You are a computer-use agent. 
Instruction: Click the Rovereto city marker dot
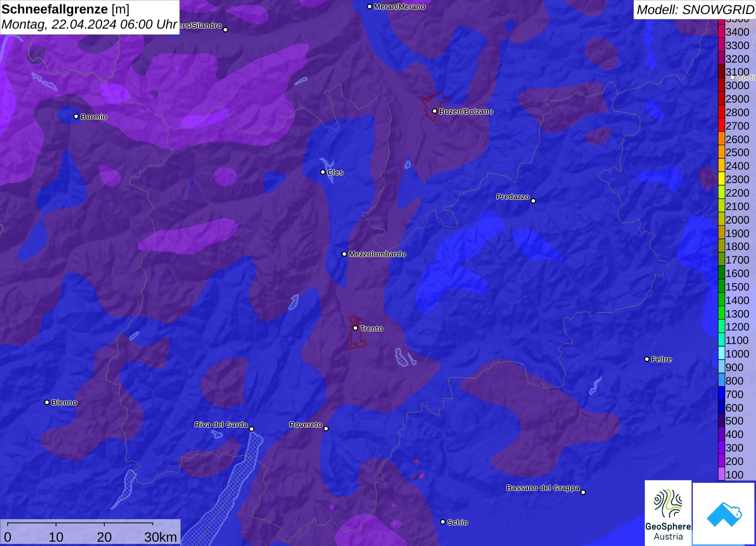pyautogui.click(x=326, y=429)
